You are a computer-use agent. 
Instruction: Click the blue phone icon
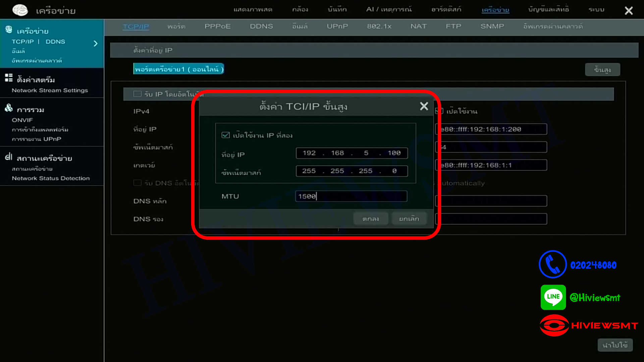click(x=552, y=264)
